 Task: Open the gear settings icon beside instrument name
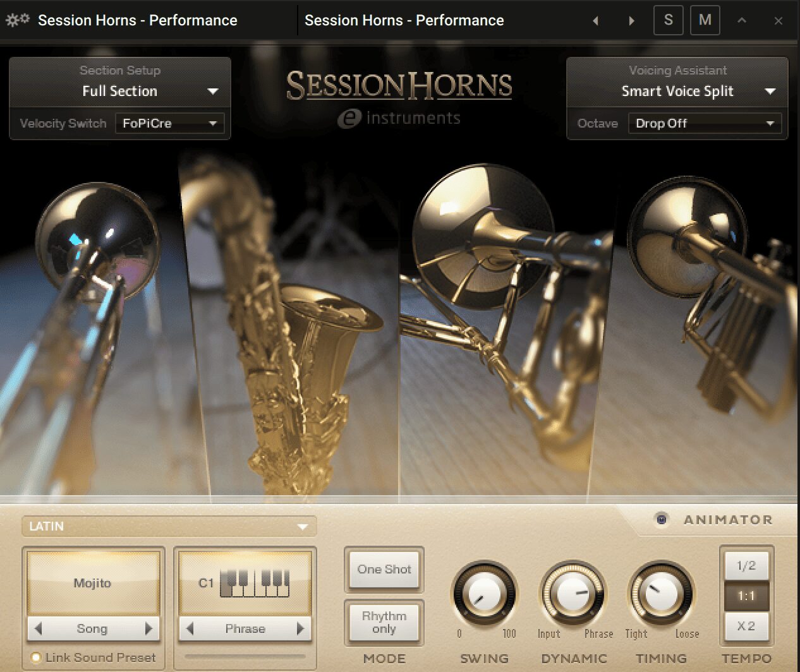pyautogui.click(x=17, y=20)
